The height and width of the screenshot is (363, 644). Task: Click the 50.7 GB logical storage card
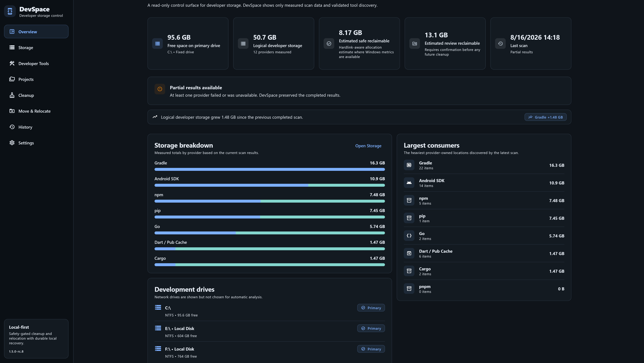tap(274, 44)
